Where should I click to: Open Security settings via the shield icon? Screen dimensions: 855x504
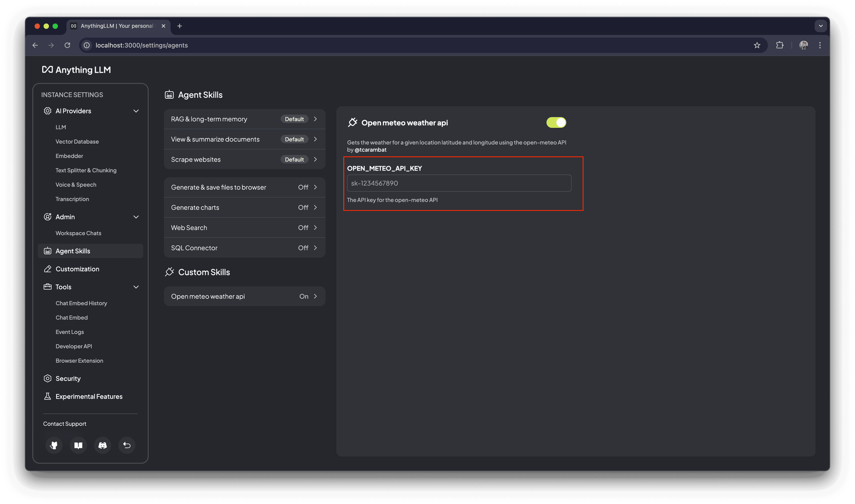point(48,378)
